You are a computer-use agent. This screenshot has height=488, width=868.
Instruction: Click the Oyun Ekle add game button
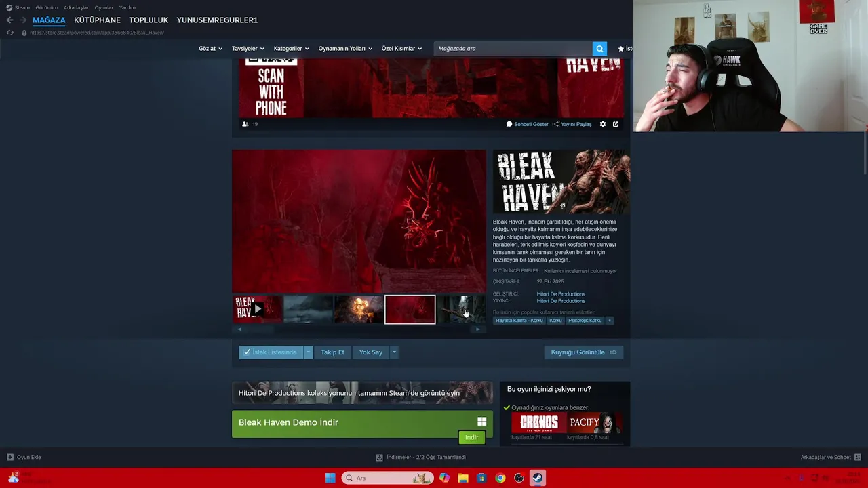24,457
